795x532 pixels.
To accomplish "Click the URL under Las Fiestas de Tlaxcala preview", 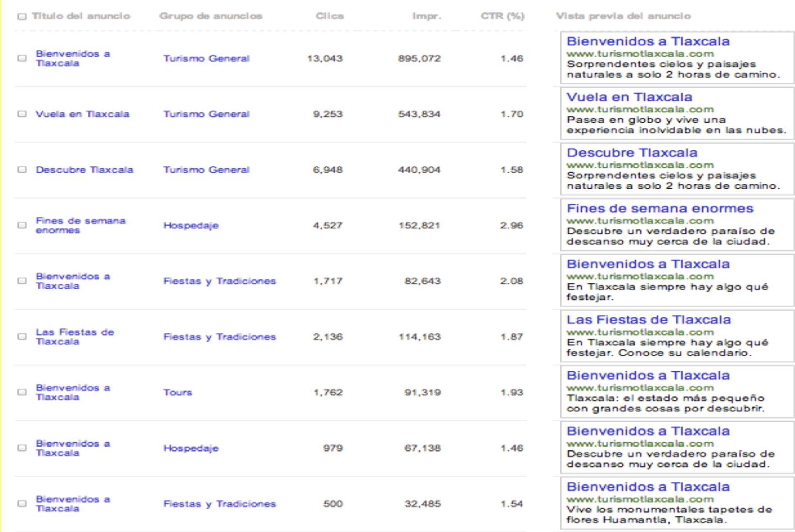I will [640, 332].
